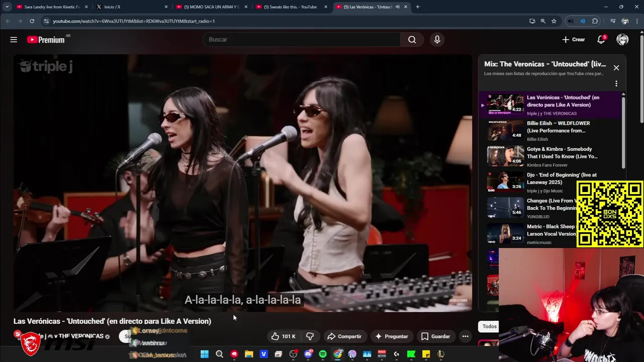Viewport: 644px width, 362px height.
Task: Open the YouTube hamburger guide menu
Action: (x=14, y=40)
